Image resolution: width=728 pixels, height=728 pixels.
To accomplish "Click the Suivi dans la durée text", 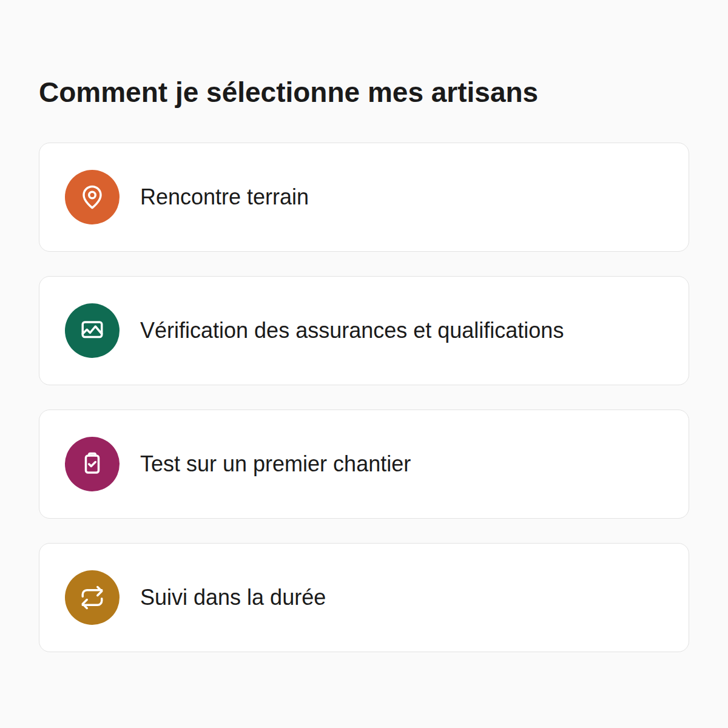I will (233, 598).
